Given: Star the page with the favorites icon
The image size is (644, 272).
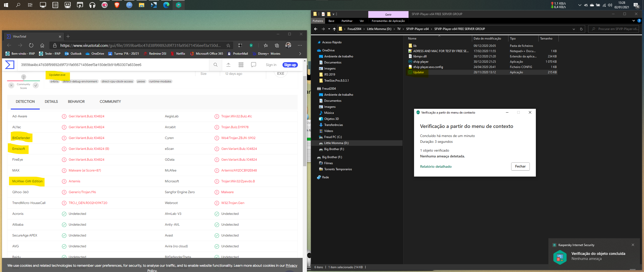Looking at the screenshot, I should [x=228, y=46].
